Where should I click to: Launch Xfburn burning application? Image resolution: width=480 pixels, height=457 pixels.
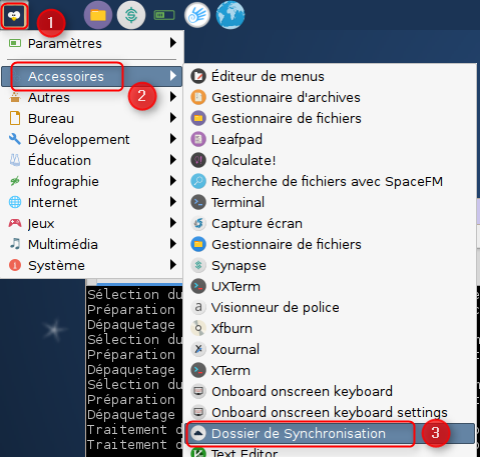pos(330,328)
